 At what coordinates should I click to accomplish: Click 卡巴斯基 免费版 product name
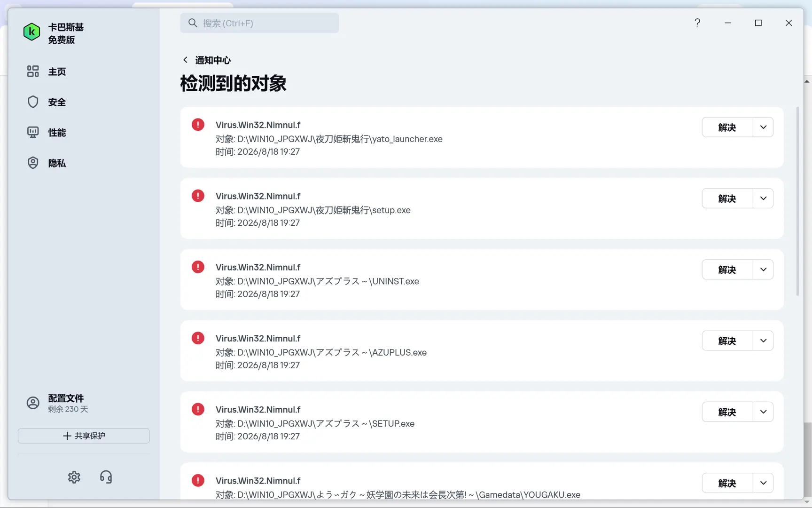click(66, 33)
